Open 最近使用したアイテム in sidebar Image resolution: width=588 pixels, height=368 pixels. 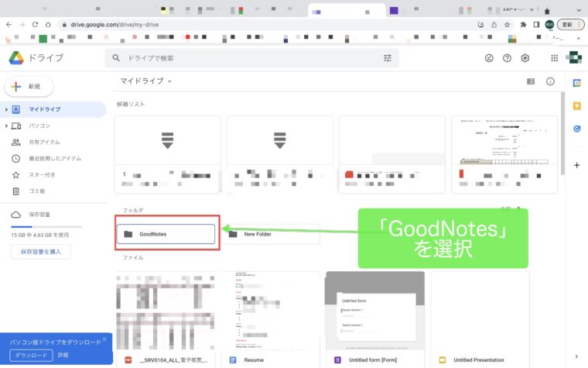(x=53, y=159)
